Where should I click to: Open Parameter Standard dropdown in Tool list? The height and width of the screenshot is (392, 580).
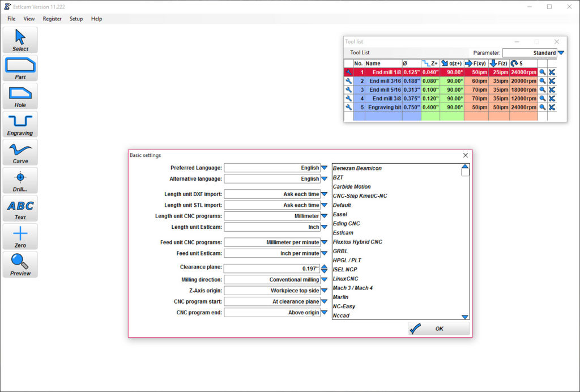pyautogui.click(x=561, y=53)
